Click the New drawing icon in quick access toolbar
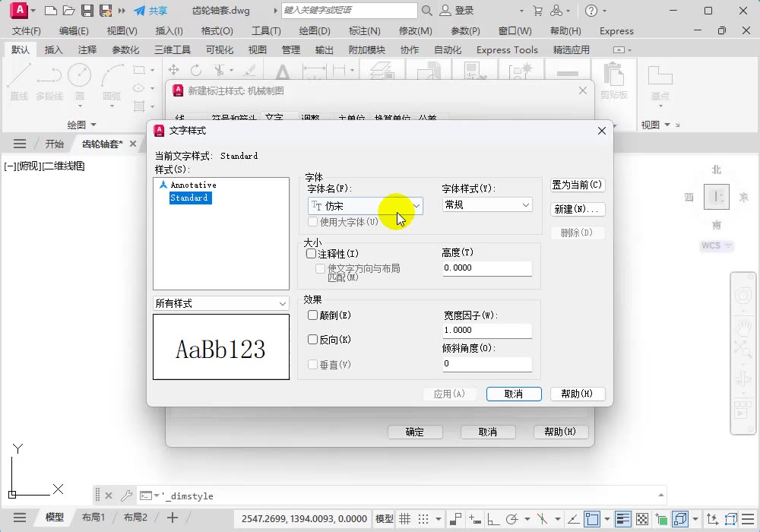 [x=51, y=11]
